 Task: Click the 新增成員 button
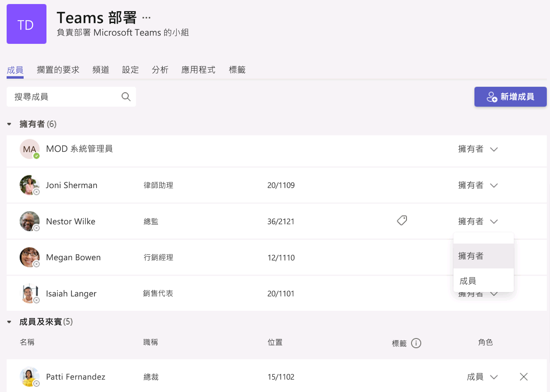pos(510,97)
